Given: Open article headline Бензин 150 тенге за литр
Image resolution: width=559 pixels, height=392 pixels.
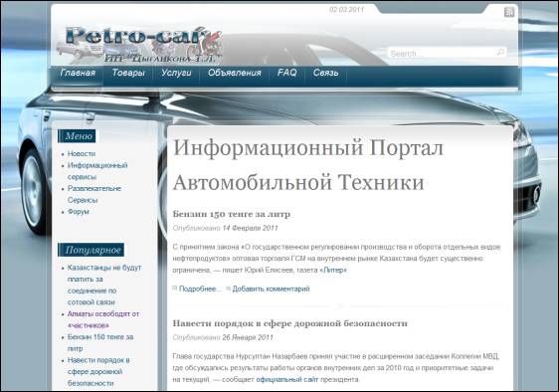Looking at the screenshot, I should click(232, 214).
